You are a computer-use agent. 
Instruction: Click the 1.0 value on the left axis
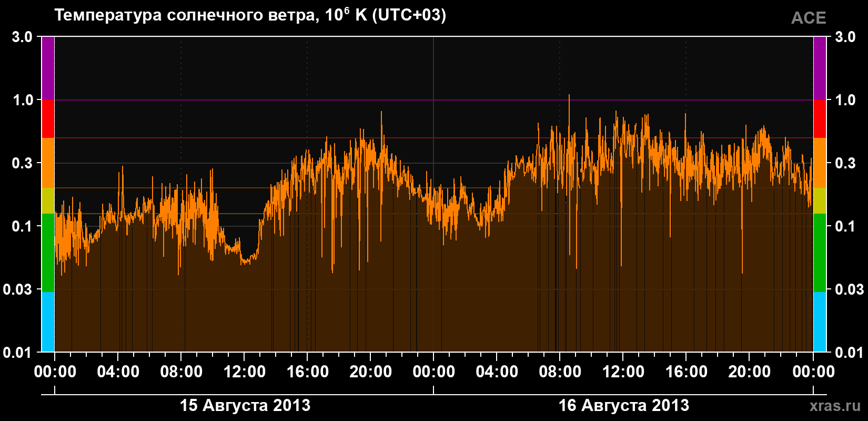tap(23, 100)
